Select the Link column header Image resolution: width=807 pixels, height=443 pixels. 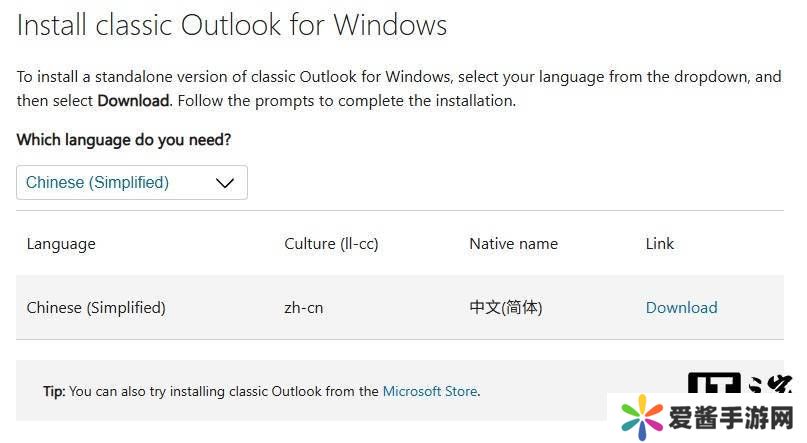pos(660,243)
